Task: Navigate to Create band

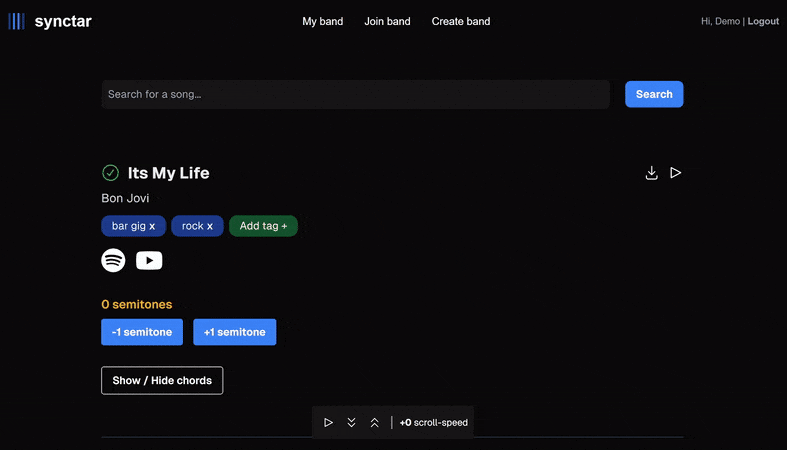Action: 460,21
